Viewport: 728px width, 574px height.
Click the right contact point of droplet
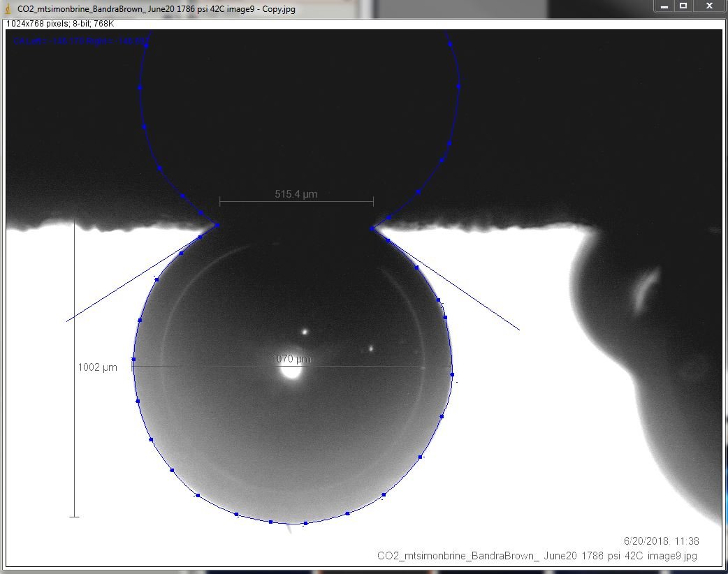(x=372, y=228)
